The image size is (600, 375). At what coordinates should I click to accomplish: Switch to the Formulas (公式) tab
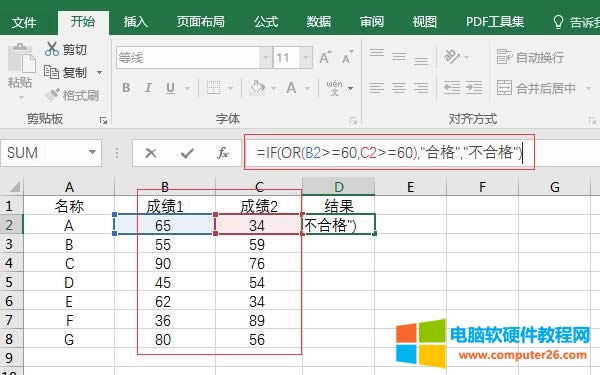tap(266, 22)
